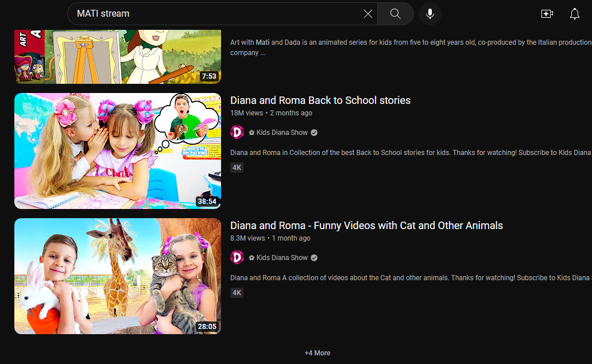Image resolution: width=592 pixels, height=364 pixels.
Task: Click the Back to School stories description snippet
Action: 411,153
